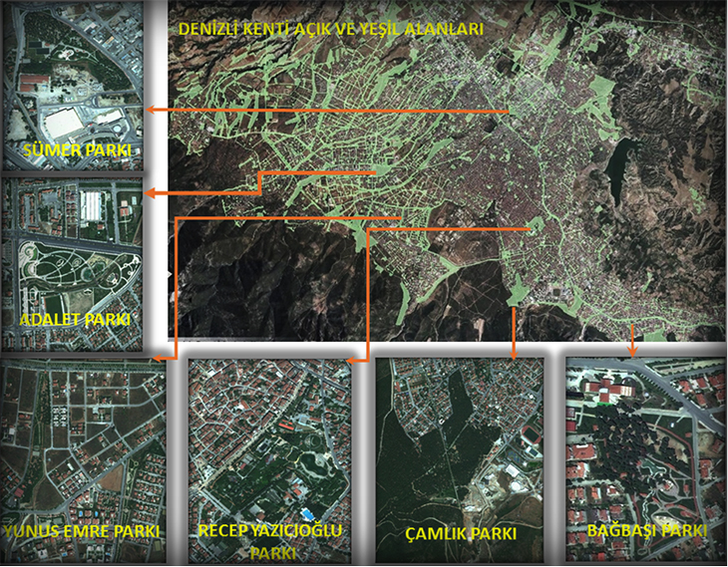Click the down arrow above Çamlık Parkı

[514, 355]
